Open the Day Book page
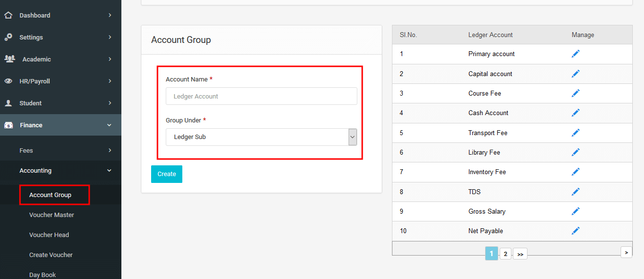644x279 pixels. [42, 275]
